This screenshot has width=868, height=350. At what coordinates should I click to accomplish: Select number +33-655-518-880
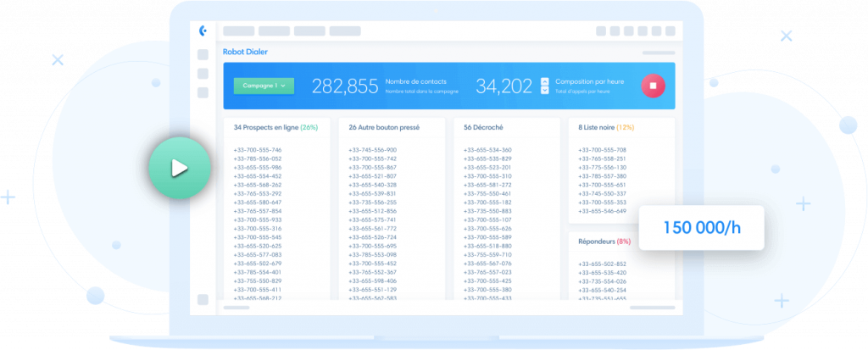tap(487, 246)
